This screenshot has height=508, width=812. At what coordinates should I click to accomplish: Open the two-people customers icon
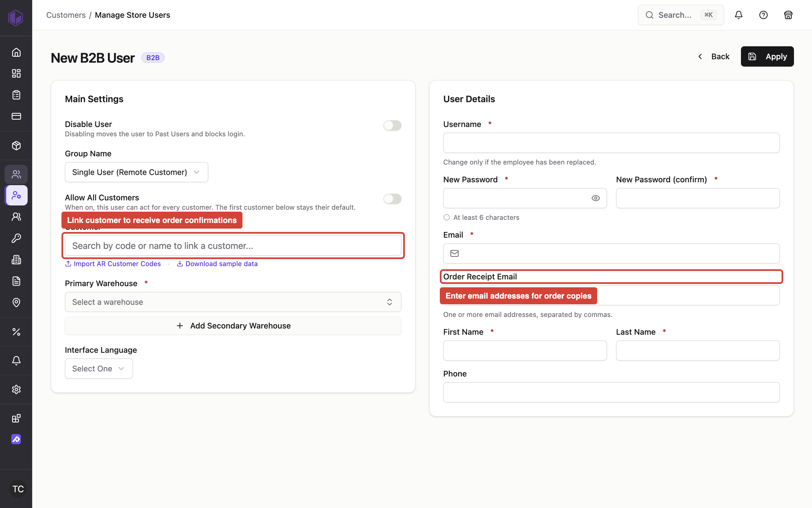click(16, 174)
